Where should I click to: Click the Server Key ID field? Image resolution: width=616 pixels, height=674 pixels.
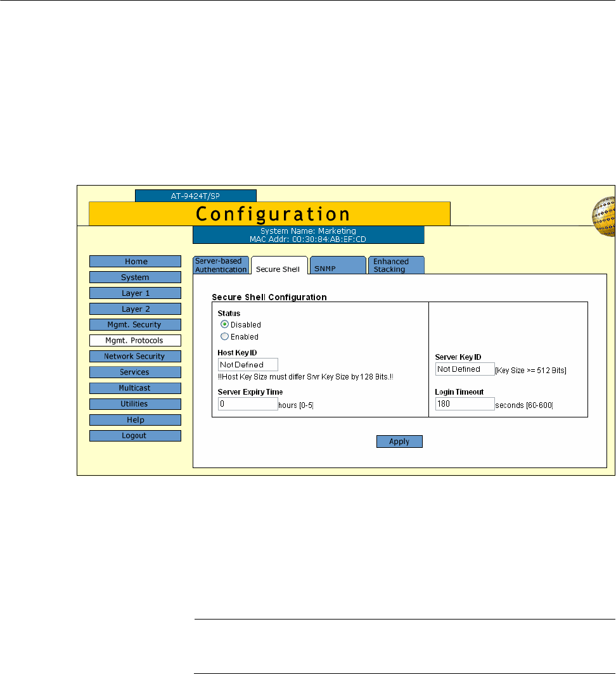(x=465, y=369)
